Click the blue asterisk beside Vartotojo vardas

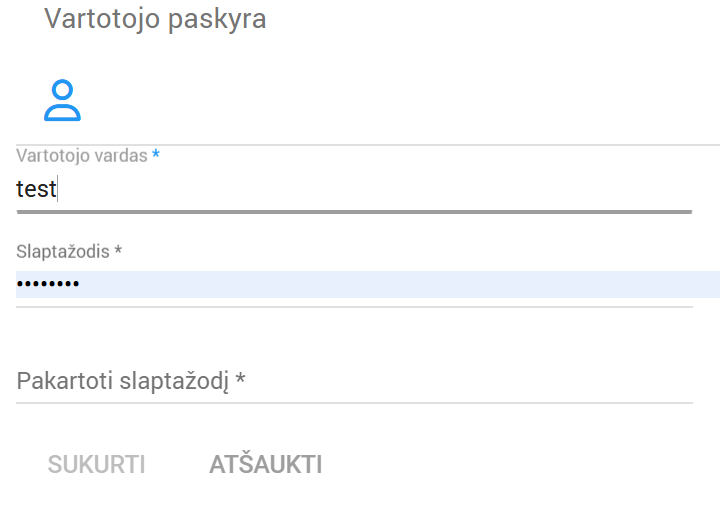click(156, 156)
